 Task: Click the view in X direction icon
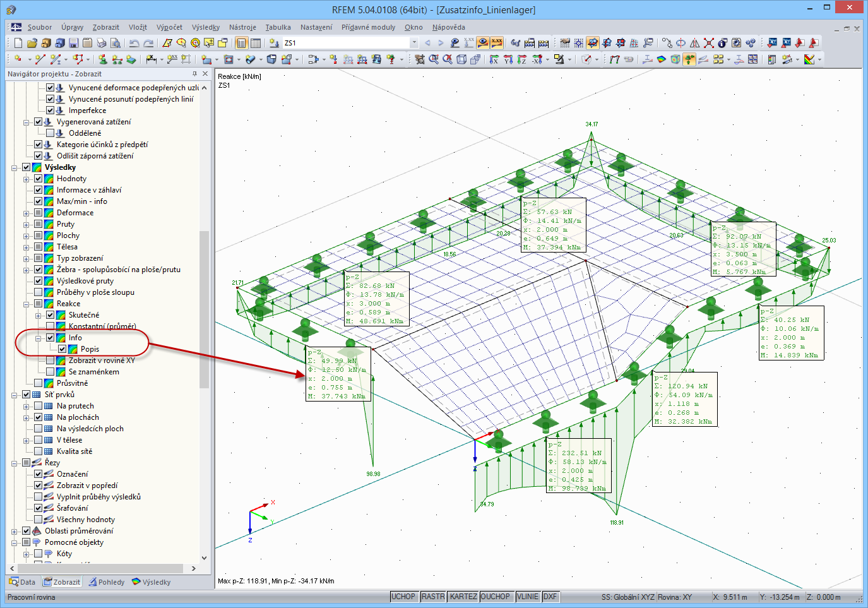pos(494,59)
